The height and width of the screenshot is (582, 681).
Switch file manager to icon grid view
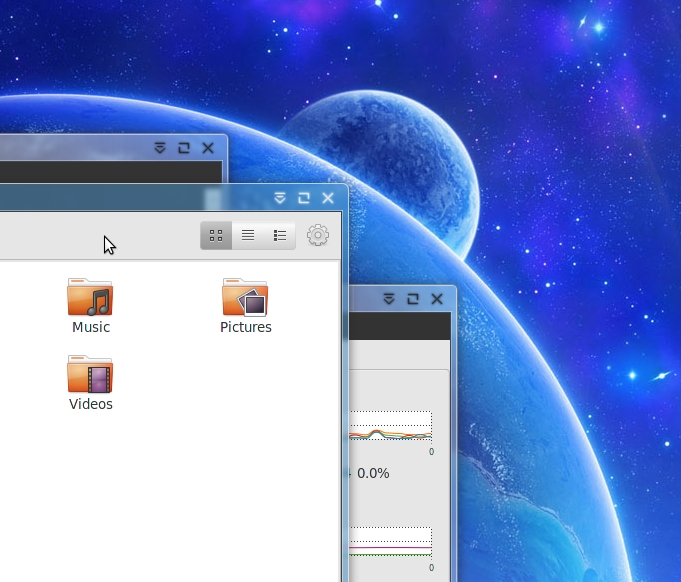(216, 235)
